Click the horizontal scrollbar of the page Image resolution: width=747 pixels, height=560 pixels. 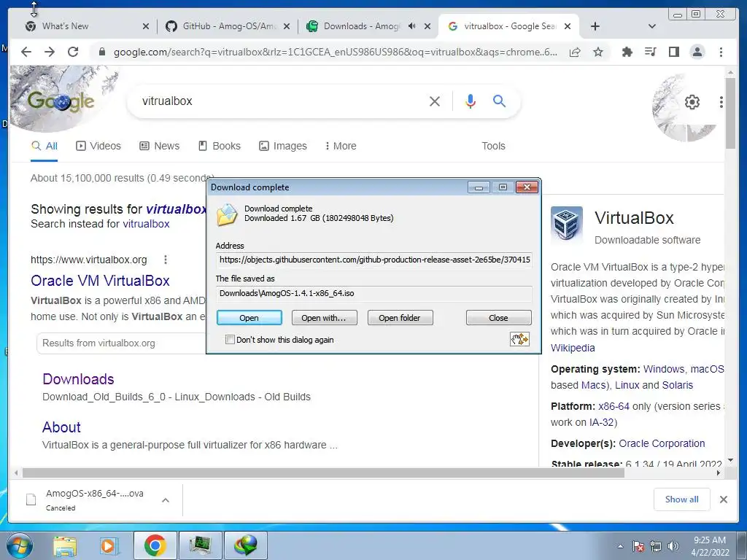323,472
